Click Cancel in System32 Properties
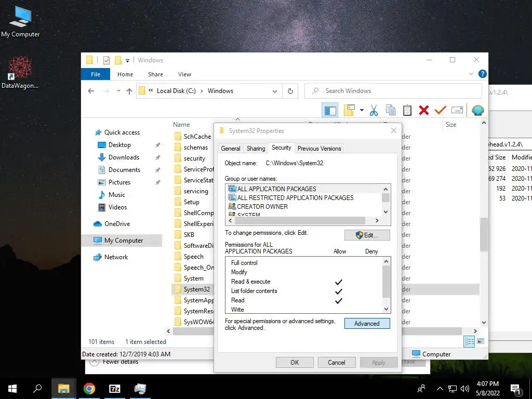Screen dimensions: 532x399 337,362
